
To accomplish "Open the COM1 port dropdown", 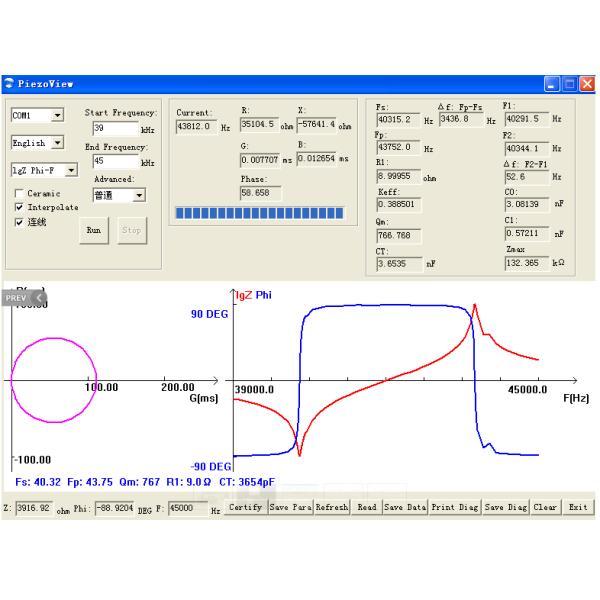I will (56, 116).
